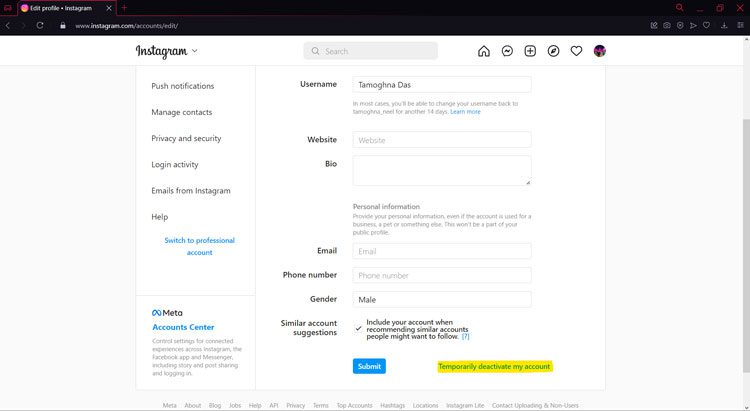Click the [?] help link for suggestions

pyautogui.click(x=465, y=336)
